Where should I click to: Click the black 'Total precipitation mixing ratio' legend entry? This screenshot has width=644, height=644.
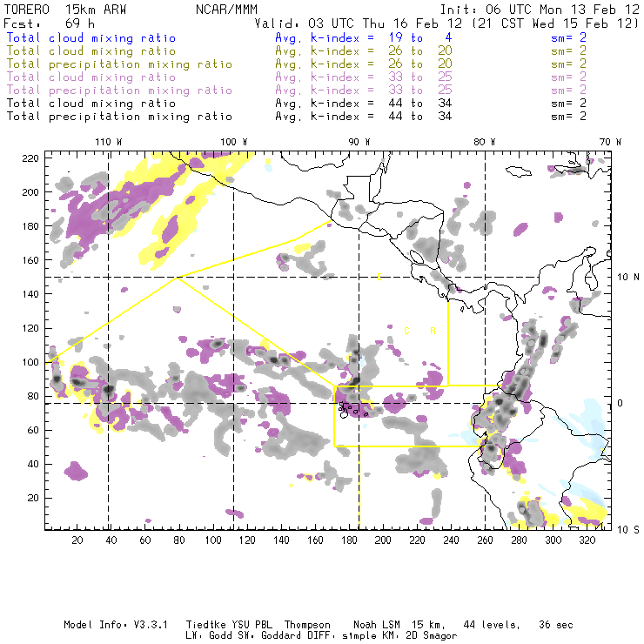pyautogui.click(x=119, y=117)
